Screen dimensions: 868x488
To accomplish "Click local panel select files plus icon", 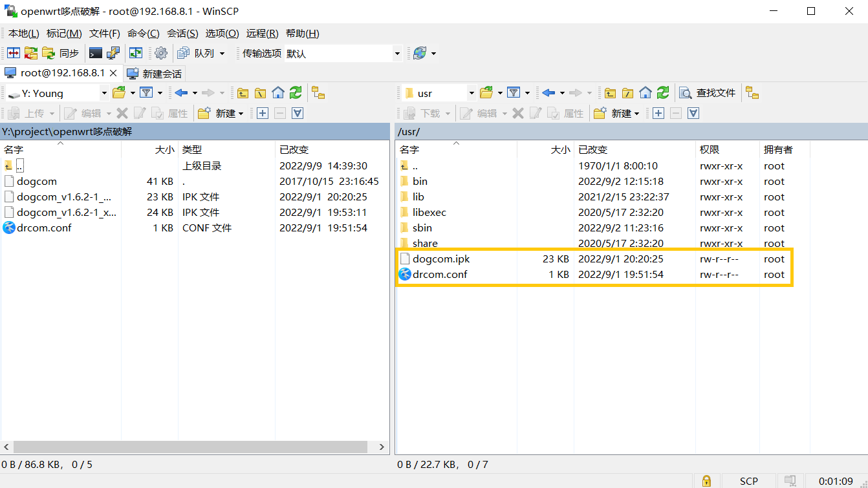I will [263, 113].
